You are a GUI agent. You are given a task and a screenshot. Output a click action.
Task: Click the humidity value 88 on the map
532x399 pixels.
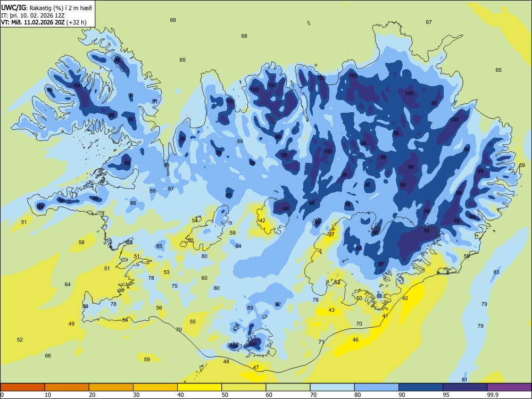click(x=379, y=296)
